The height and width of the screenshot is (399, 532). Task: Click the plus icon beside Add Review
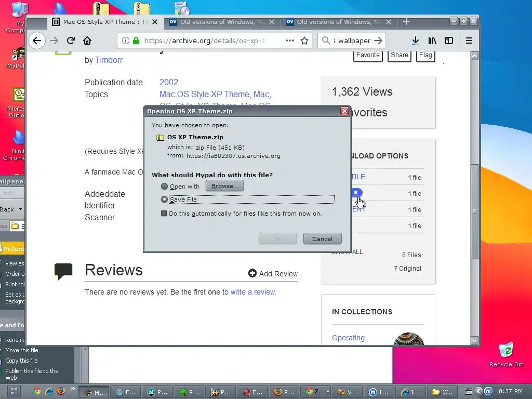[252, 273]
